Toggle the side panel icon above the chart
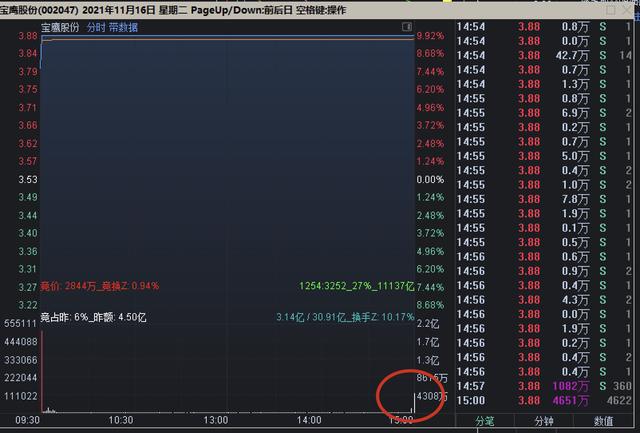640x433 pixels. pos(407,27)
